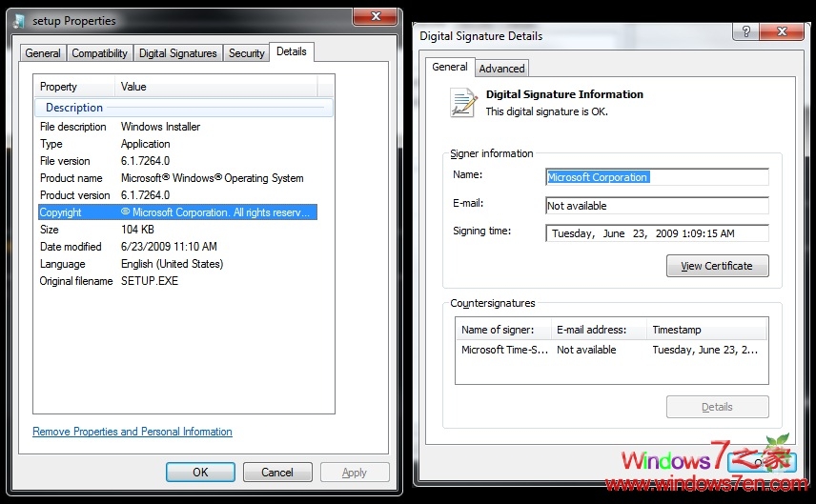The width and height of the screenshot is (816, 504).
Task: Select the highlighted Copyright row
Action: [x=177, y=212]
